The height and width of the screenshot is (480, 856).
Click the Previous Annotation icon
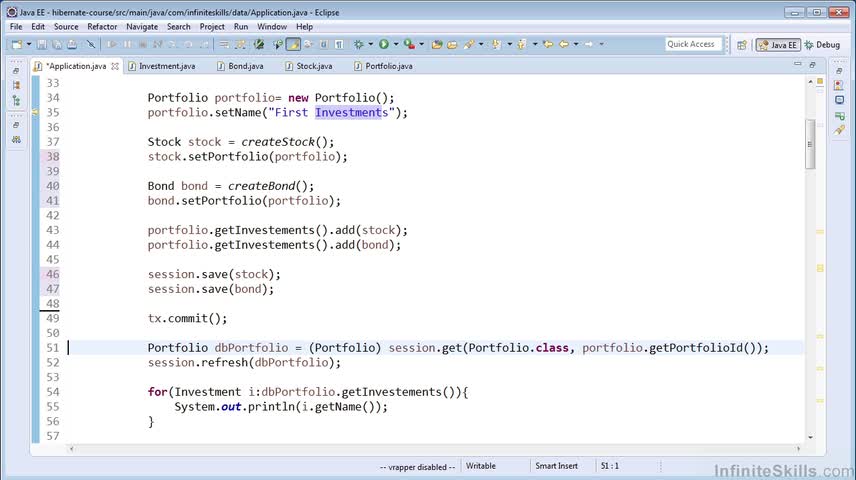pos(522,44)
